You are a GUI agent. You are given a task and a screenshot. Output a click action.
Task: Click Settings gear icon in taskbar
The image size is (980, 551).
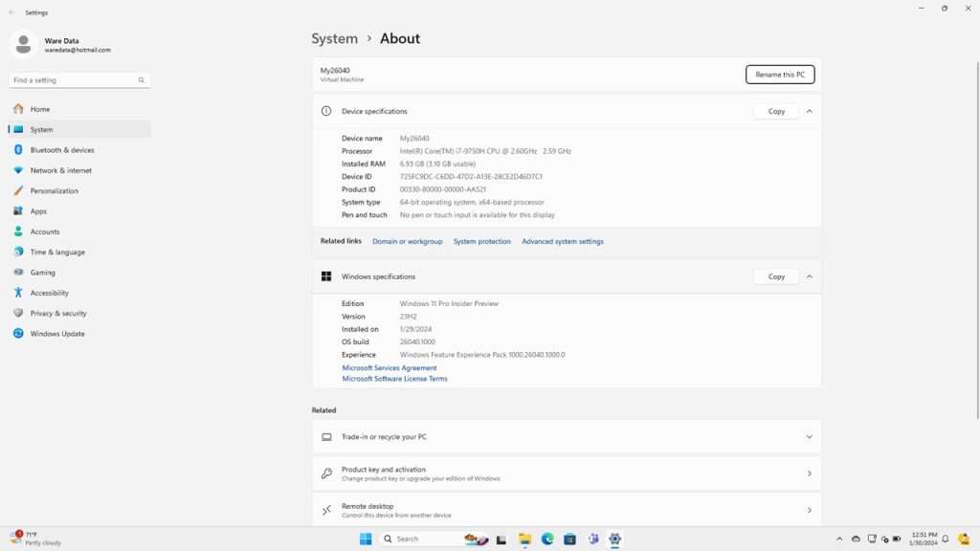pos(615,540)
